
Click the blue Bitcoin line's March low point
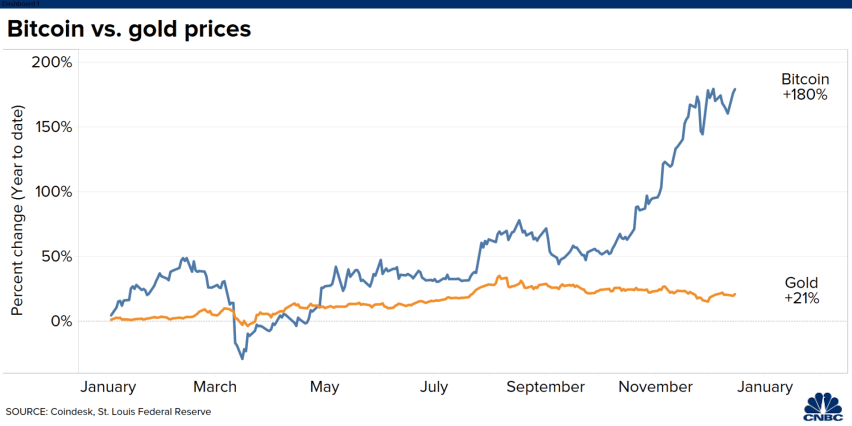pyautogui.click(x=242, y=359)
